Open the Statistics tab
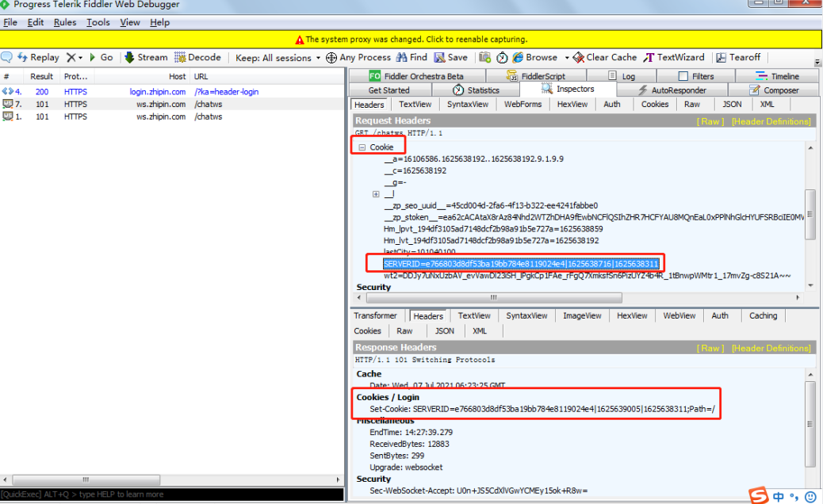The image size is (823, 504). [476, 90]
